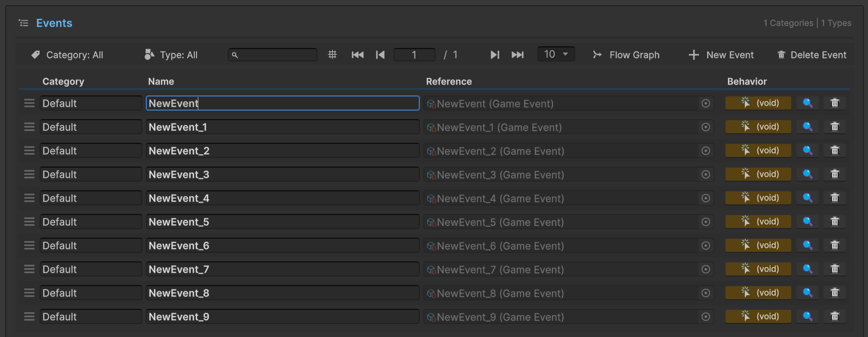The width and height of the screenshot is (868, 337).
Task: Click the New Event button
Action: [x=721, y=55]
